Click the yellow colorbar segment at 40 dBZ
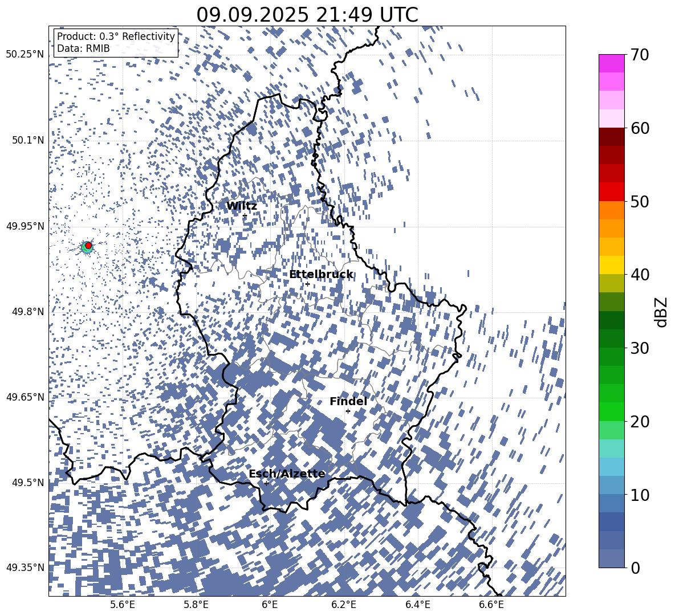The image size is (675, 616). tap(612, 265)
